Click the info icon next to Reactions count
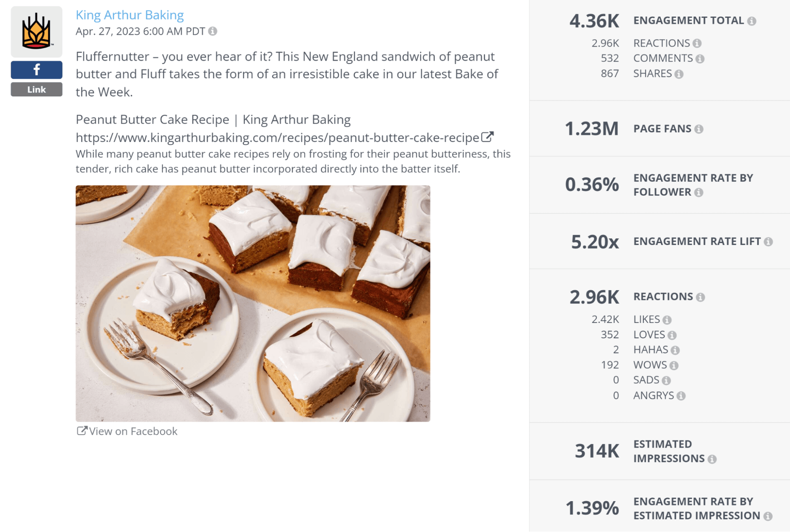The image size is (790, 532). 698,43
